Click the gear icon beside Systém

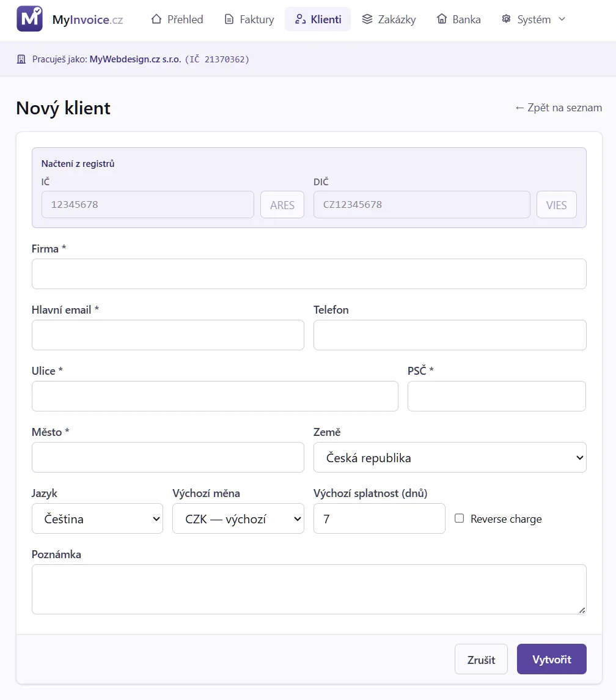coord(506,19)
